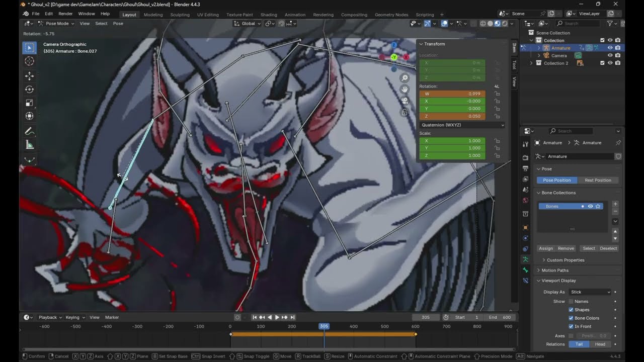Click the viewport zoom magnifier icon
This screenshot has height=362, width=644.
coord(405,78)
